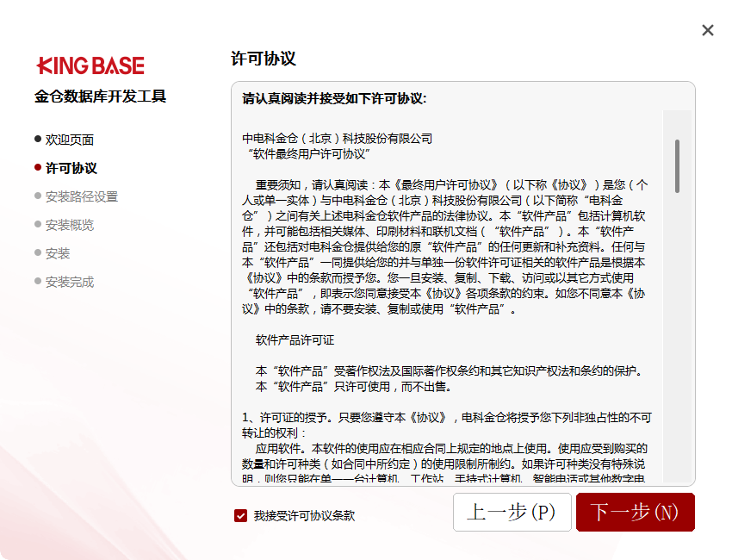Click the 中电科金仓（北京）科技股份有限公司 company line
This screenshot has height=560, width=732.
(x=337, y=139)
